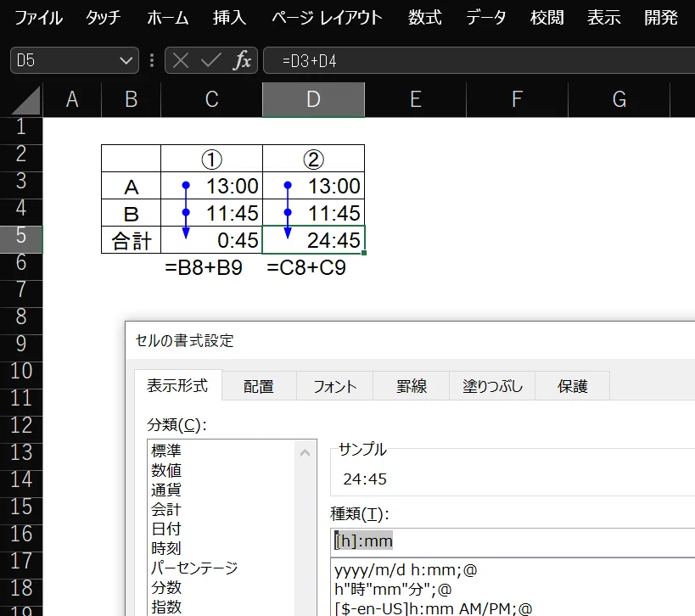Image resolution: width=695 pixels, height=616 pixels.
Task: Click the =B8+B9 text in row 6
Action: [x=204, y=267]
